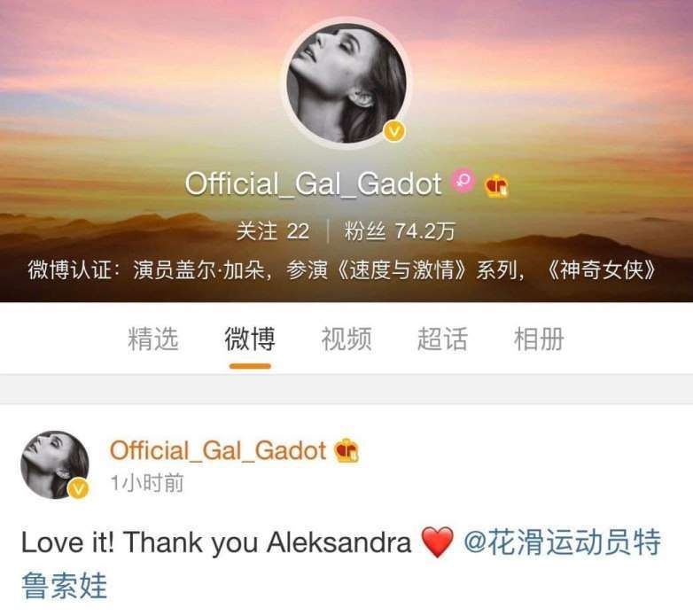Open the 超话 tab
The height and width of the screenshot is (616, 693).
click(442, 339)
